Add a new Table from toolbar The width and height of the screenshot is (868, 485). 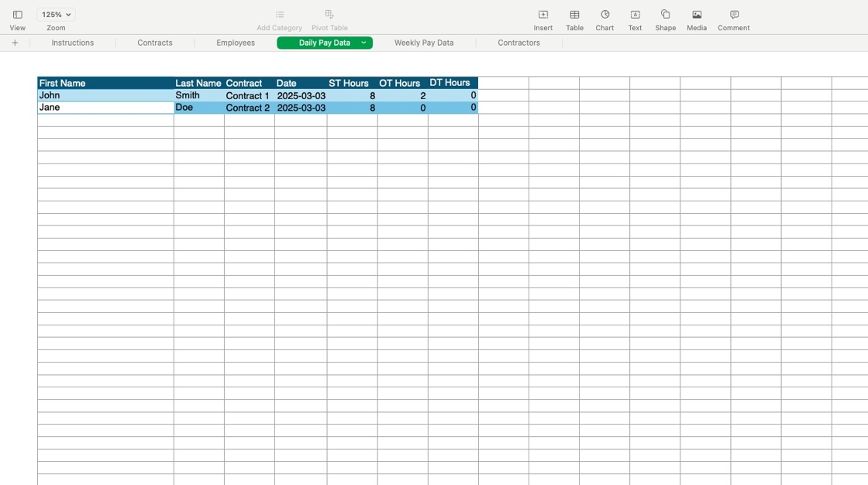(x=574, y=15)
